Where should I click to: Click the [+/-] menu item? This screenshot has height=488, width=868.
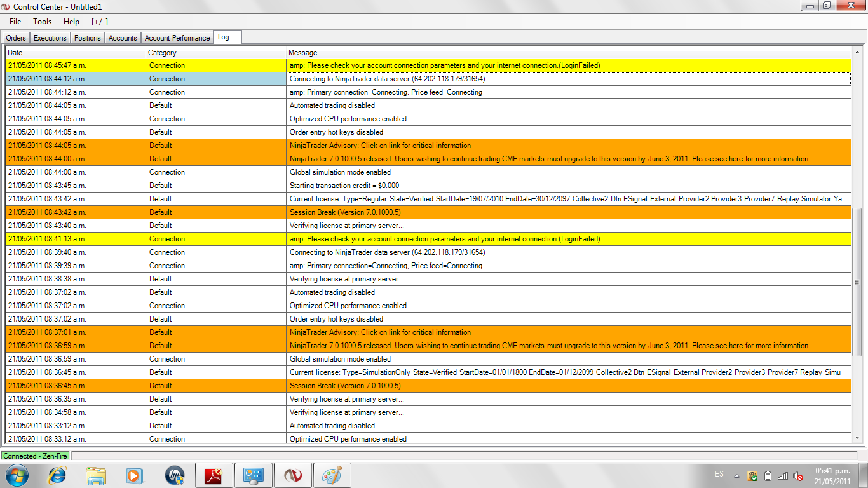[x=100, y=22]
